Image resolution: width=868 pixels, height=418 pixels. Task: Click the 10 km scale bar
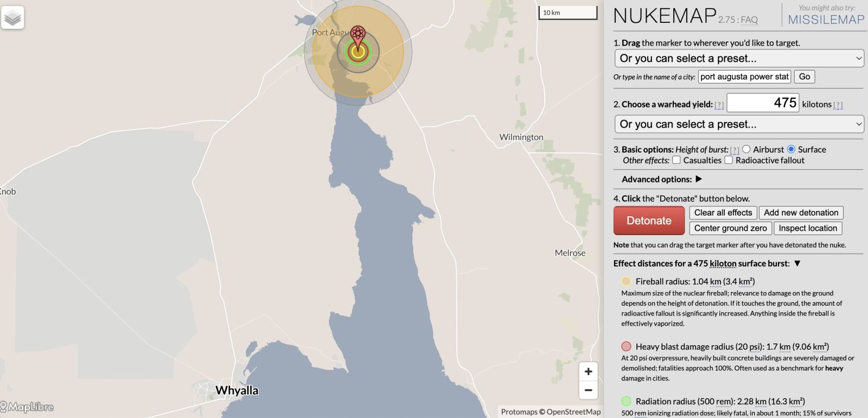tap(567, 12)
